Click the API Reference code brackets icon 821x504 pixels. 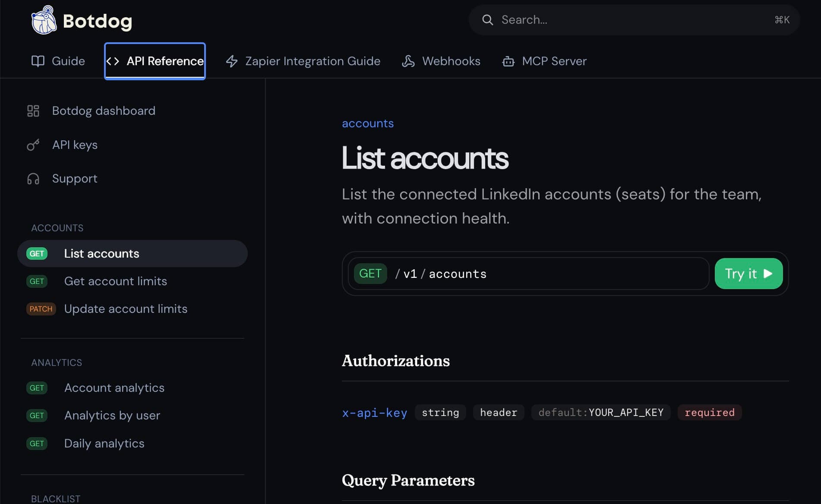point(113,61)
